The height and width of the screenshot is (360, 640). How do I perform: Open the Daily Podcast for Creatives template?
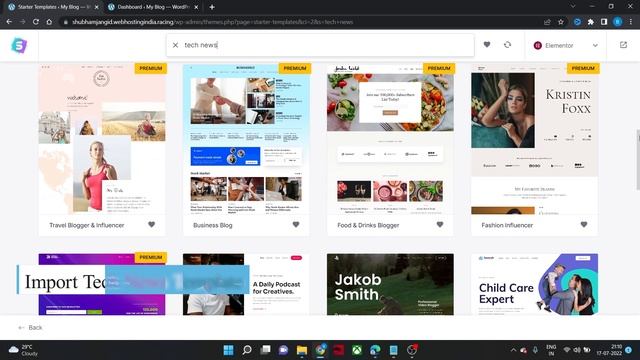[x=246, y=284]
